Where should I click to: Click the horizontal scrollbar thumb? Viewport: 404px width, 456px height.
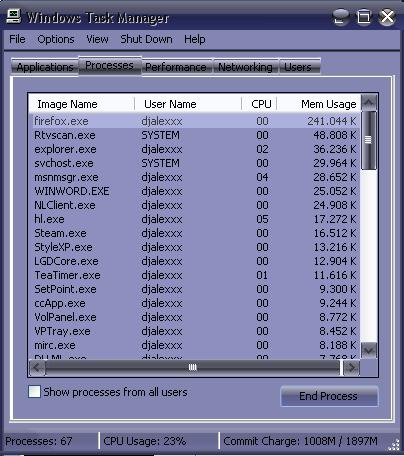pos(193,368)
